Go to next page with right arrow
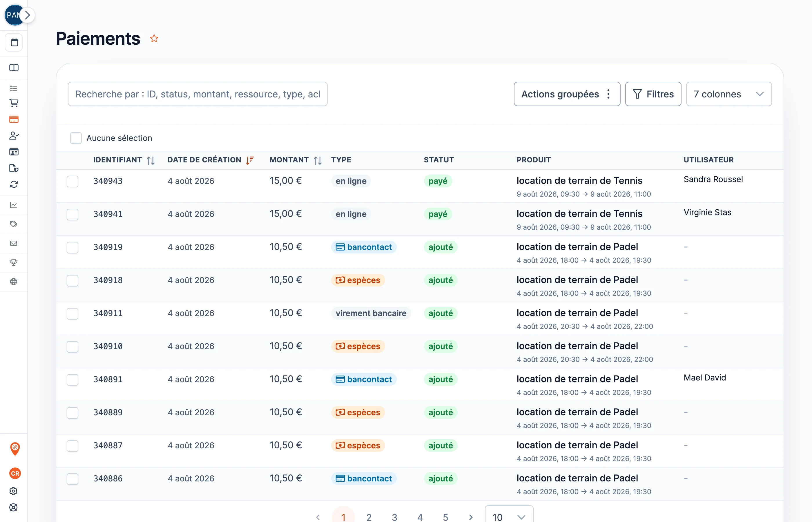812x522 pixels. click(471, 517)
